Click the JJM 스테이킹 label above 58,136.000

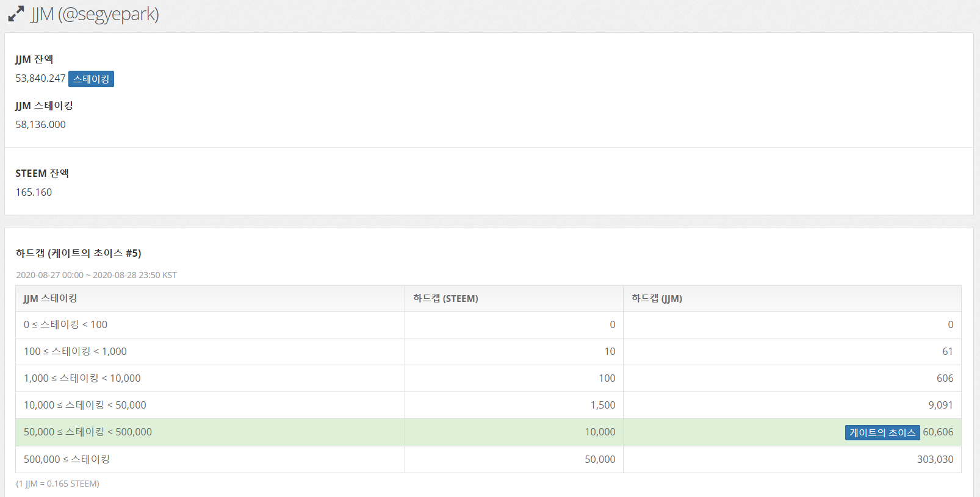click(44, 105)
